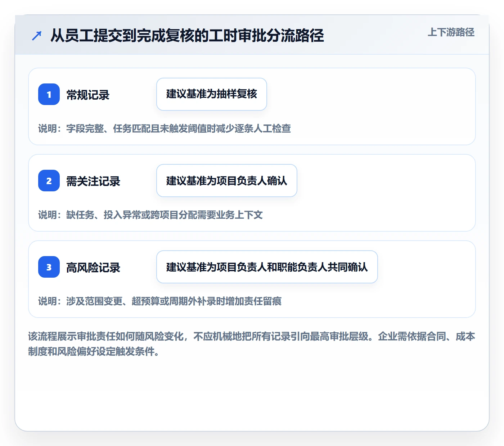Screen dimensions: 504x446
Task: Click the 高风险记录 heading
Action: click(93, 268)
